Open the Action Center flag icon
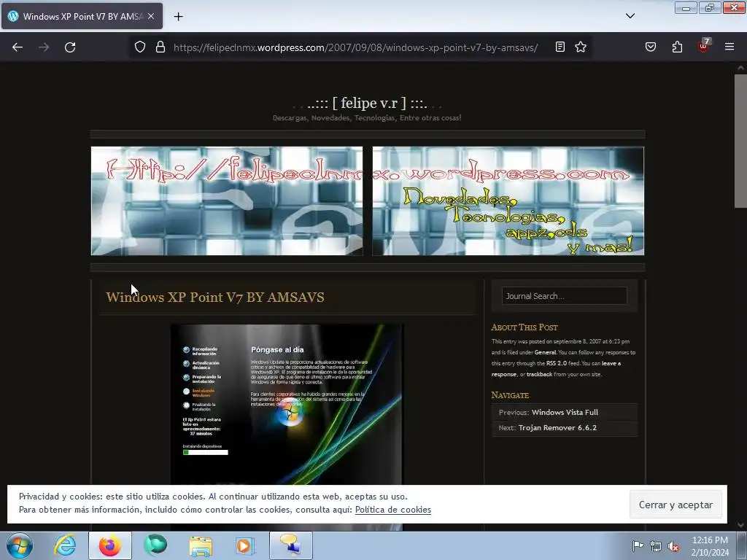747x560 pixels. 638,545
